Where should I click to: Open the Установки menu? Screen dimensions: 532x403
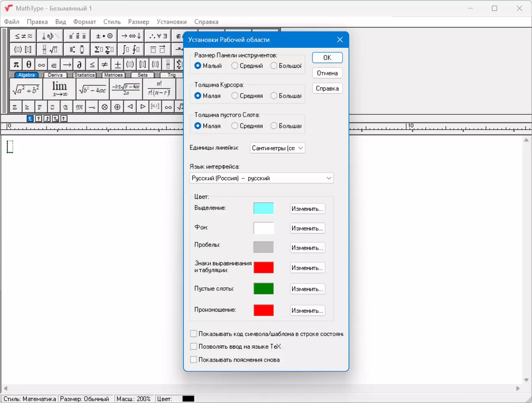point(172,22)
